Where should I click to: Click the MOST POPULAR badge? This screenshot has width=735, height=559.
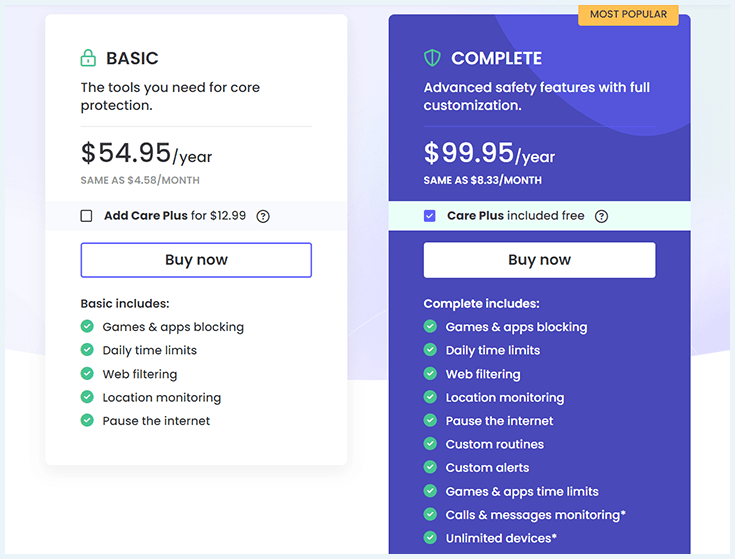[628, 15]
